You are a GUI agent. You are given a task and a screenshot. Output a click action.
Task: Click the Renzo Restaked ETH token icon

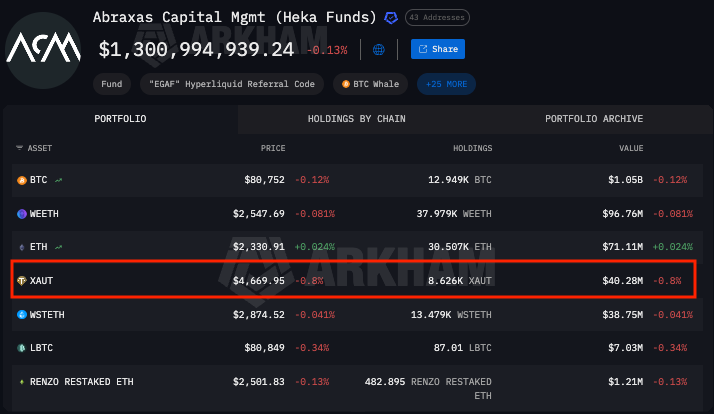[x=21, y=382]
